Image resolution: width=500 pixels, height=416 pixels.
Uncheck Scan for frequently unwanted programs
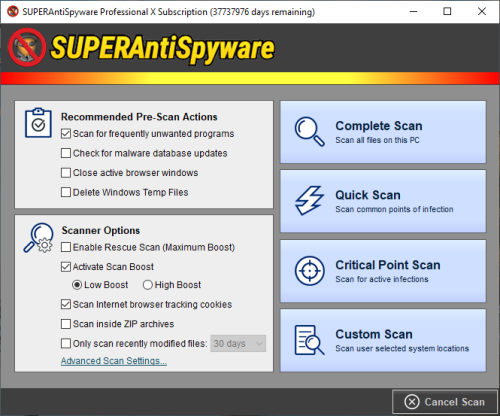tap(66, 134)
